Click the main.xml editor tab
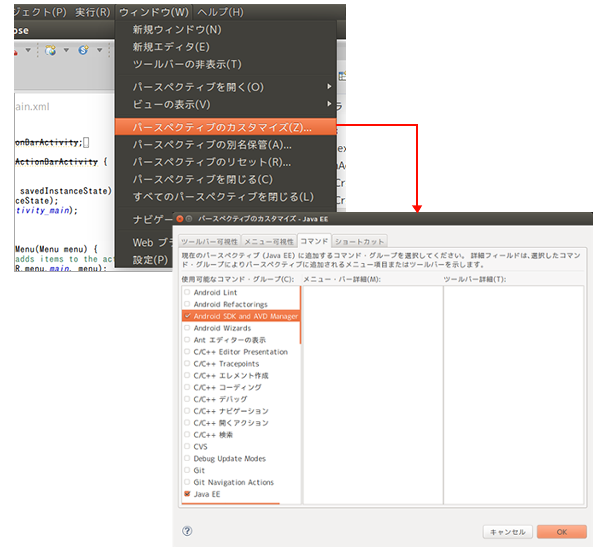The height and width of the screenshot is (550, 600). 32,107
